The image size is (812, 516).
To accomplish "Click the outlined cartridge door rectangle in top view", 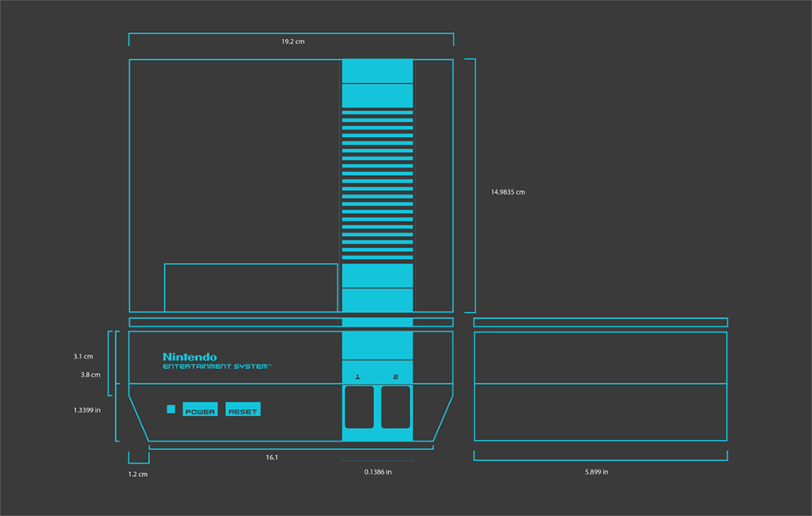I will (251, 288).
